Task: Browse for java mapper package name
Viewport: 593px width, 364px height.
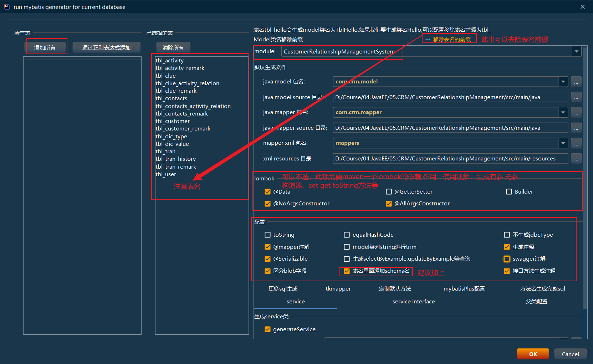Action: coord(576,112)
